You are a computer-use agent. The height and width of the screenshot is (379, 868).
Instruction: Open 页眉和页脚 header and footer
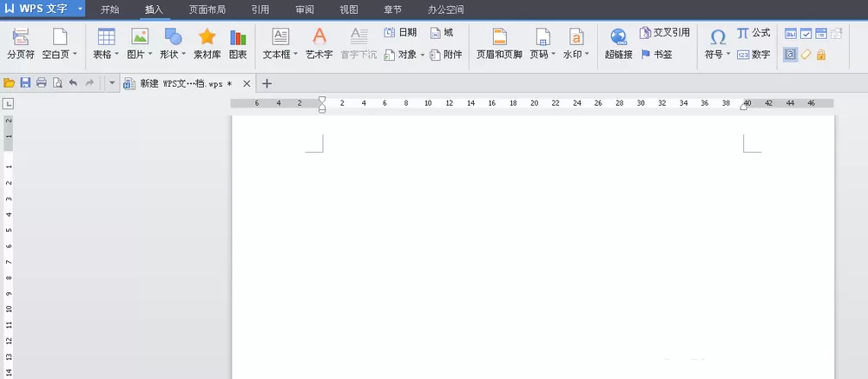tap(499, 43)
